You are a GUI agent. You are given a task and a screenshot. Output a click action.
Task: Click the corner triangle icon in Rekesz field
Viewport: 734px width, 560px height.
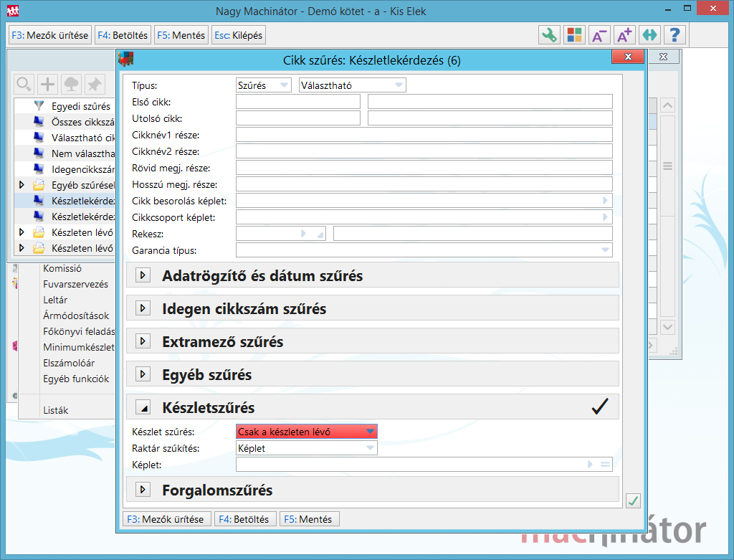320,234
